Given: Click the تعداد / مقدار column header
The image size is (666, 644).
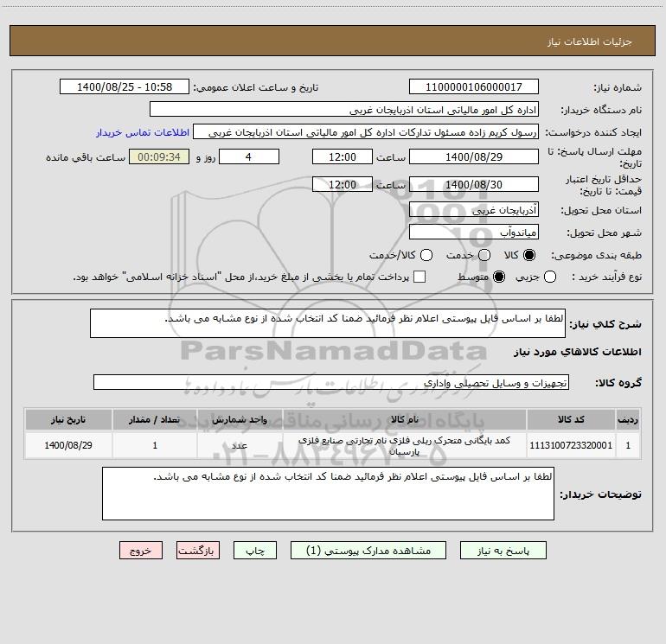Looking at the screenshot, I should point(155,420).
